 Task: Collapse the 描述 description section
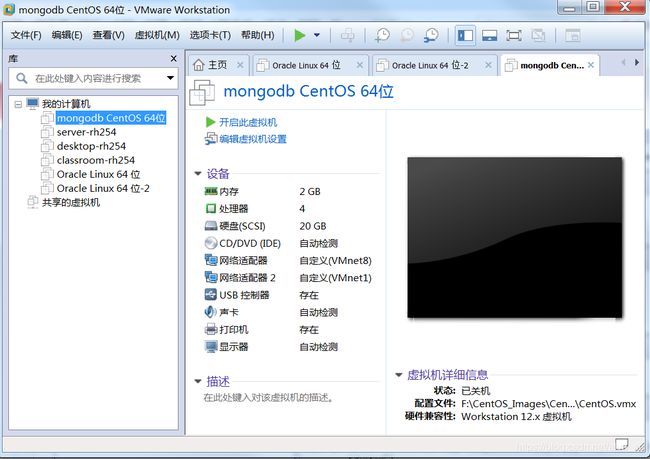point(198,381)
